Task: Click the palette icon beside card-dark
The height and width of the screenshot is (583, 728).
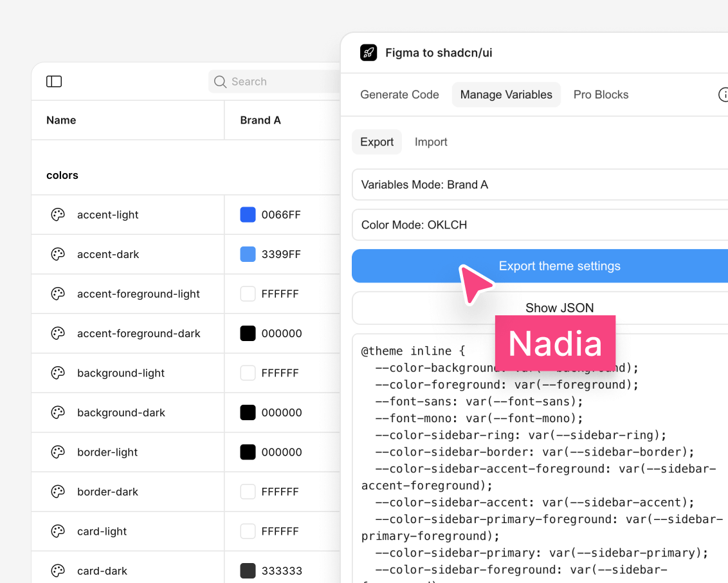Action: coord(58,571)
